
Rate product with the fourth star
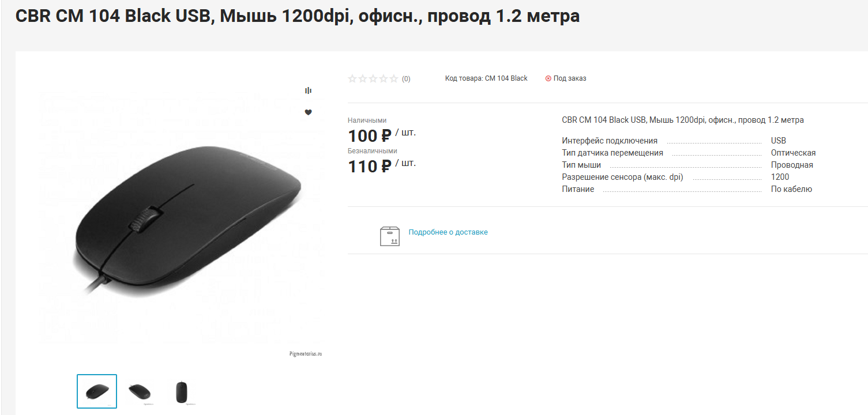click(384, 78)
